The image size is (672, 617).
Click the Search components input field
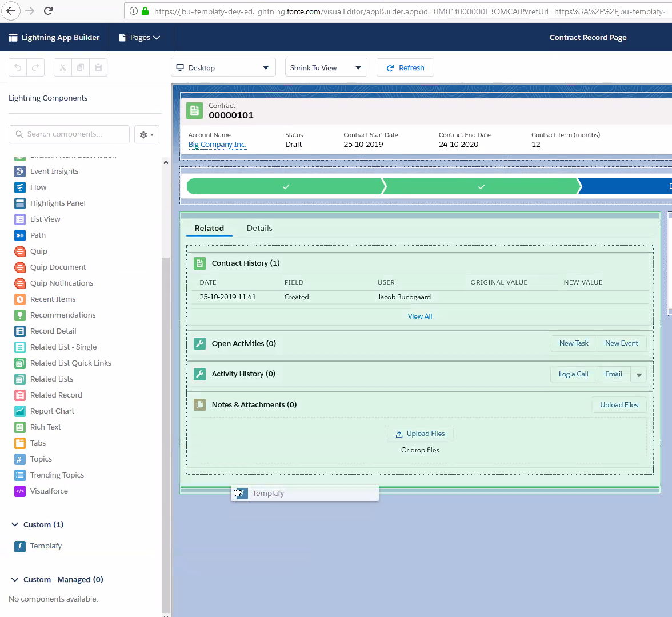click(x=69, y=135)
